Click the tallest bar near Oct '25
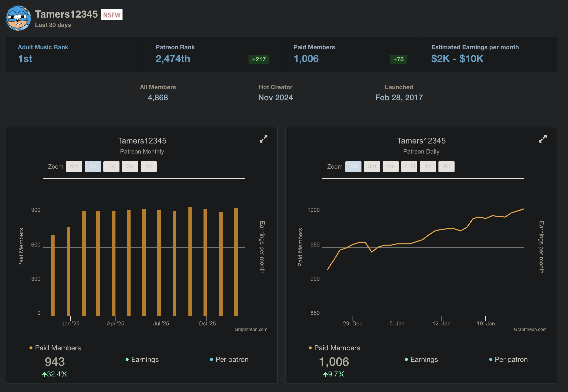The width and height of the screenshot is (568, 392). point(190,261)
